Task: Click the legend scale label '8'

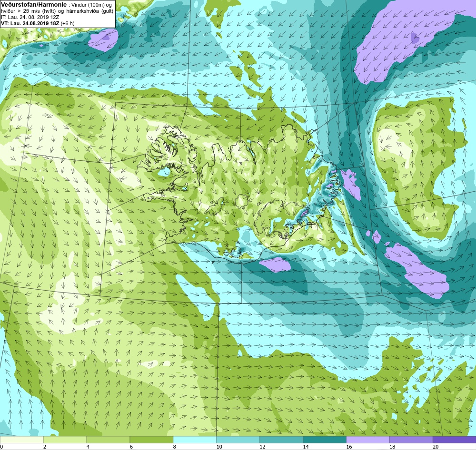Action: (174, 447)
